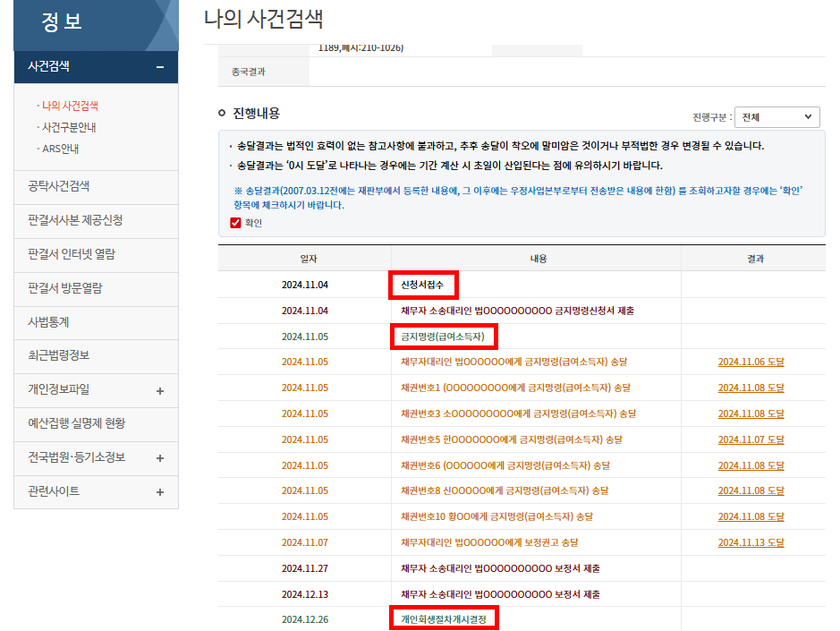Open the 2024.11.07 도달 delivery link
The height and width of the screenshot is (631, 840).
click(751, 440)
